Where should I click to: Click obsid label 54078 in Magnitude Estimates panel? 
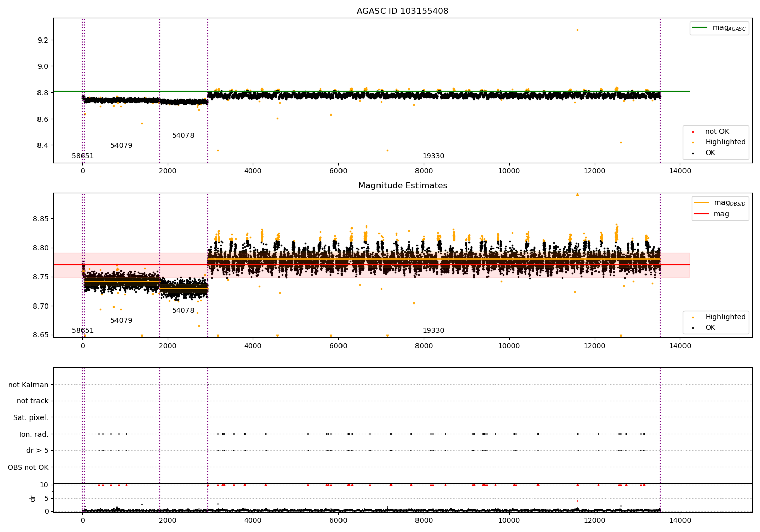click(x=183, y=311)
